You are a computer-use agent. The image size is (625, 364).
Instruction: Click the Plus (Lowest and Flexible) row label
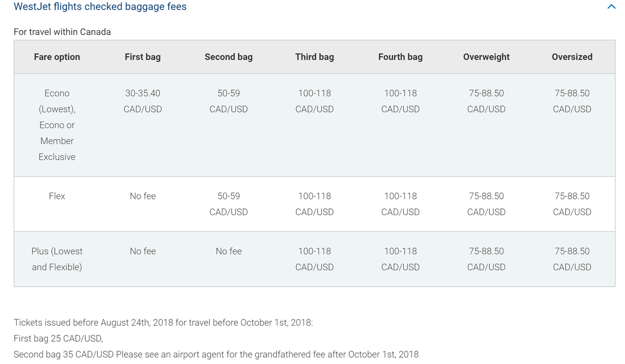[x=57, y=259]
